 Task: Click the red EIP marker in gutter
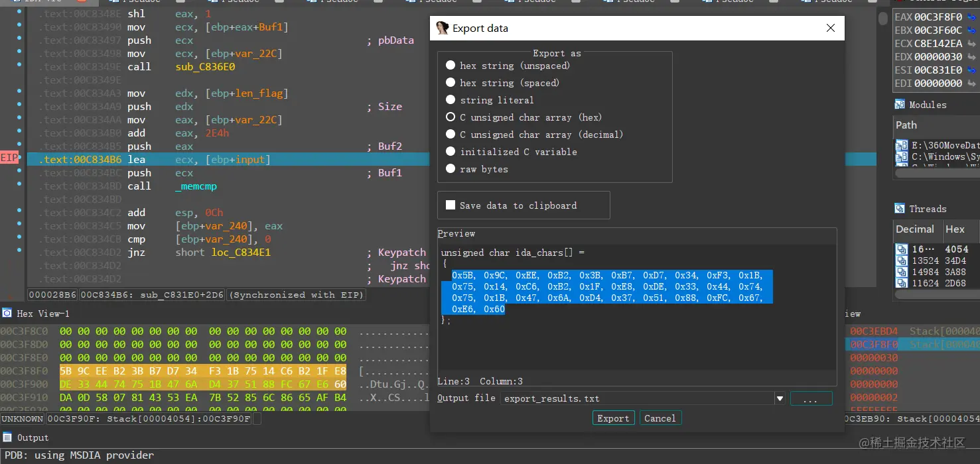(9, 158)
